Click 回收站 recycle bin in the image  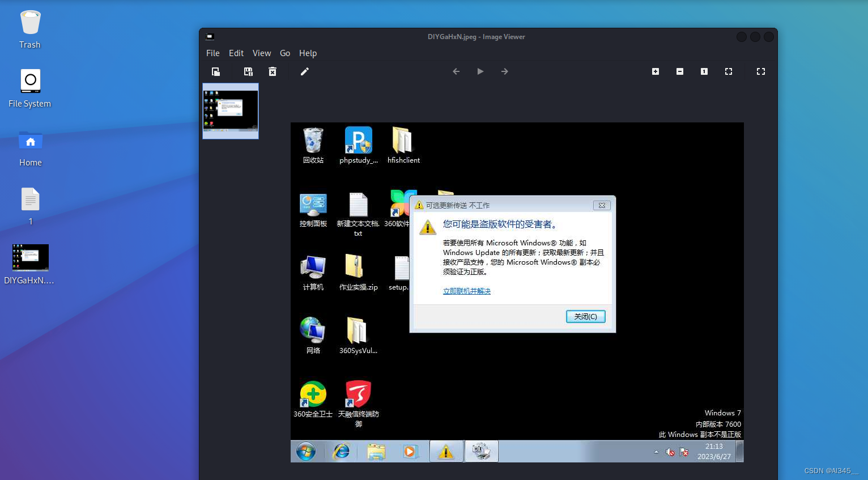click(313, 146)
